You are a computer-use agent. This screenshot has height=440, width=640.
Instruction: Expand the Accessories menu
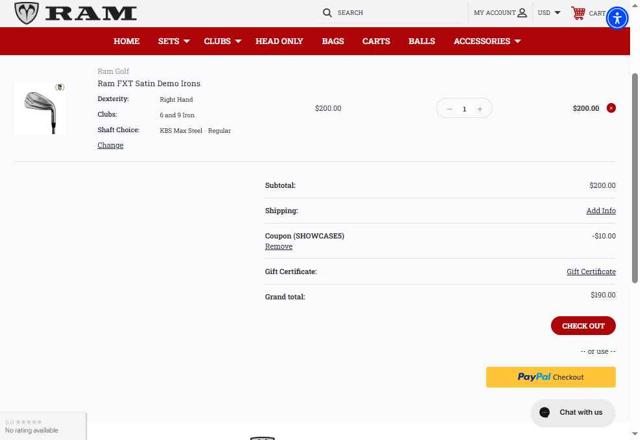[x=487, y=41]
